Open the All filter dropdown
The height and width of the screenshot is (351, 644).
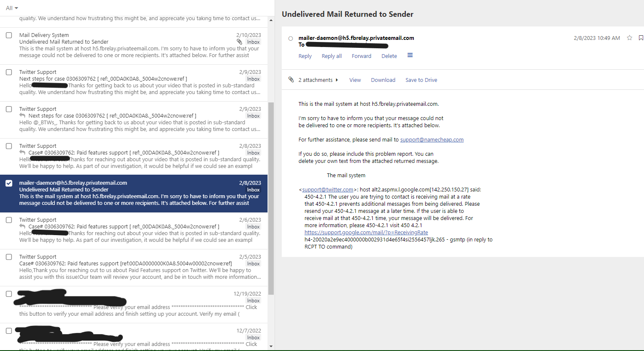(12, 8)
